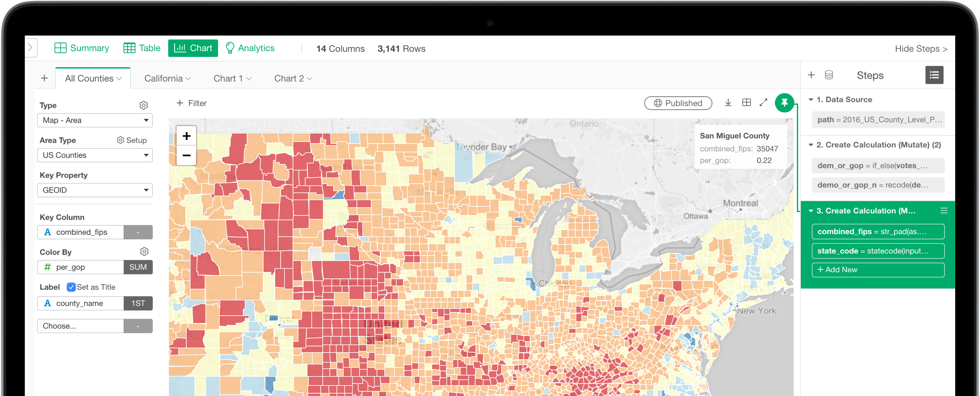980x396 pixels.
Task: Collapse the Data Source step
Action: coord(811,100)
